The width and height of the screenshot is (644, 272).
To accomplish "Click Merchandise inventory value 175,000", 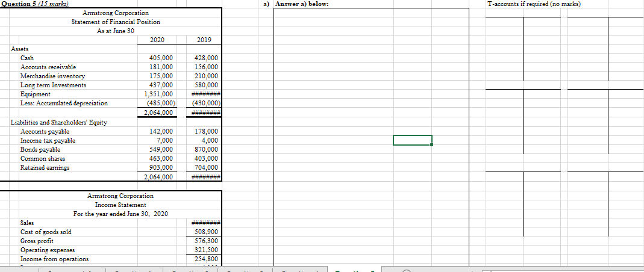I will click(161, 76).
